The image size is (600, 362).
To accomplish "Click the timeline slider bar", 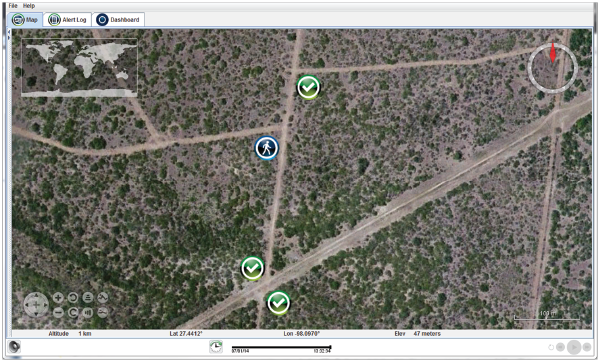I will pyautogui.click(x=281, y=347).
